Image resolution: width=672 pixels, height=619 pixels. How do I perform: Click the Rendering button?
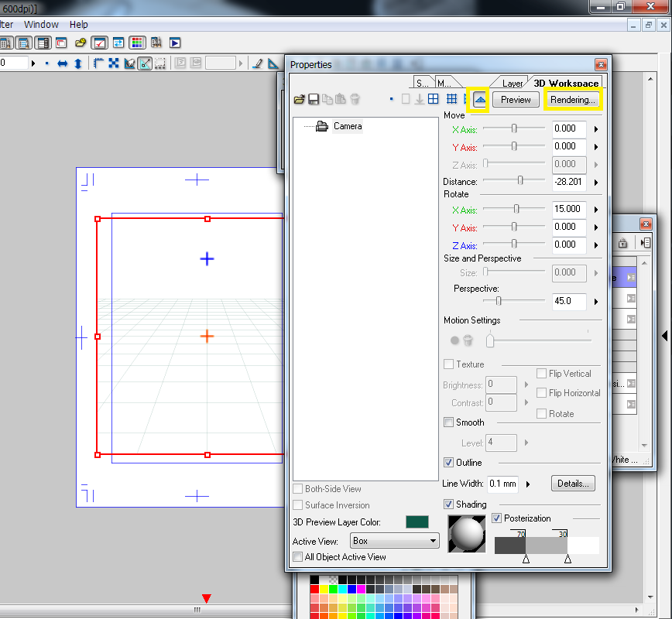point(573,100)
